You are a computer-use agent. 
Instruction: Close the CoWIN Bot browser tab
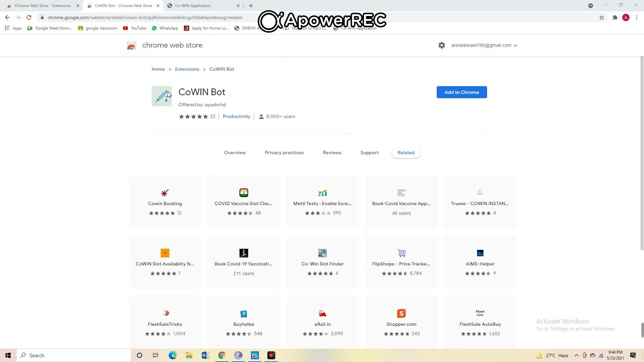coord(158,6)
